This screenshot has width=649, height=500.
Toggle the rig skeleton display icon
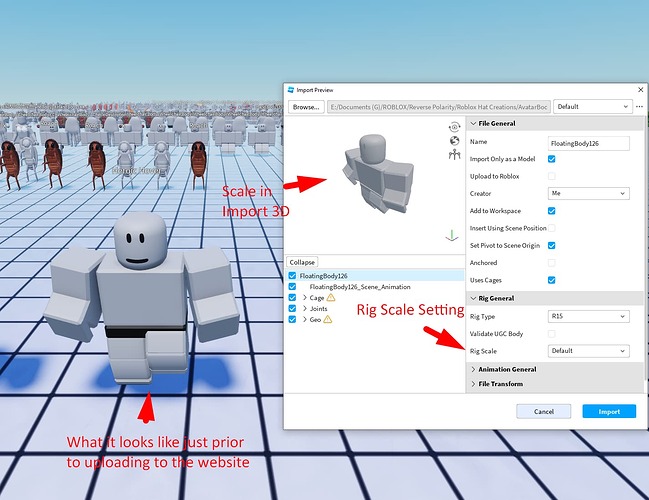click(x=454, y=155)
